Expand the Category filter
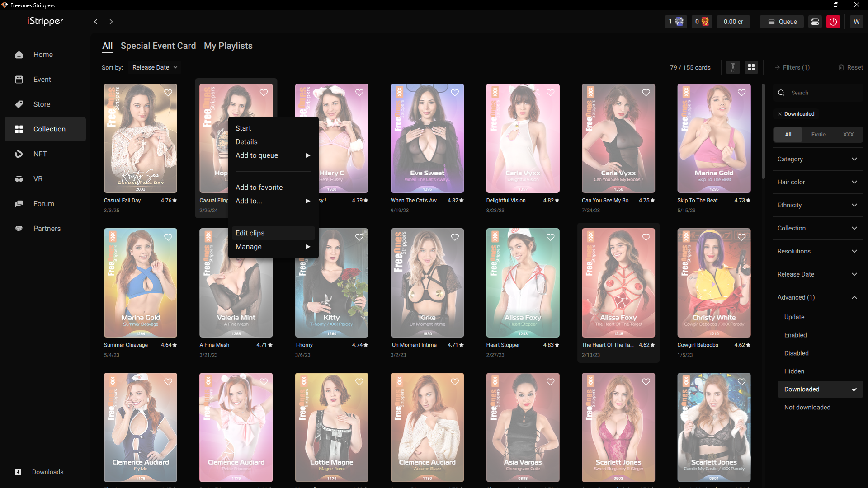This screenshot has height=488, width=868. 818,159
